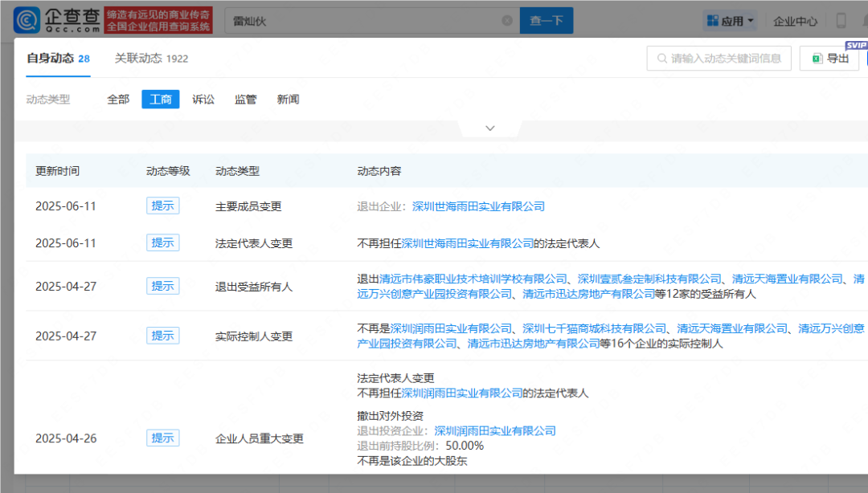Image resolution: width=868 pixels, height=493 pixels.
Task: Open 清远天海置业有限公司 in beneficiary row
Action: 787,279
